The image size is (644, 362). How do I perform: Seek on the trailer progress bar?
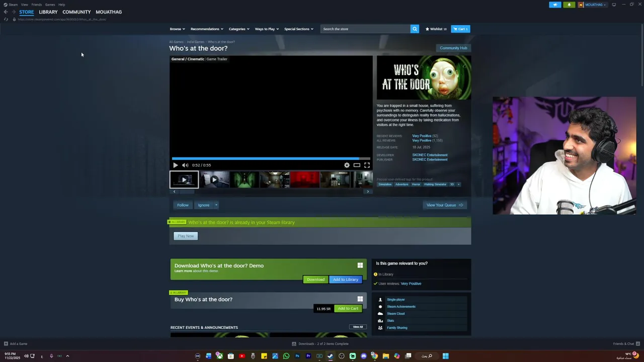pyautogui.click(x=271, y=158)
